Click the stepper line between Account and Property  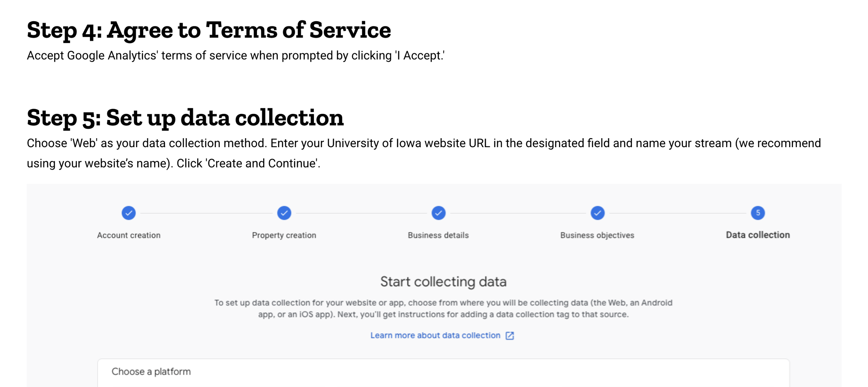coord(206,213)
